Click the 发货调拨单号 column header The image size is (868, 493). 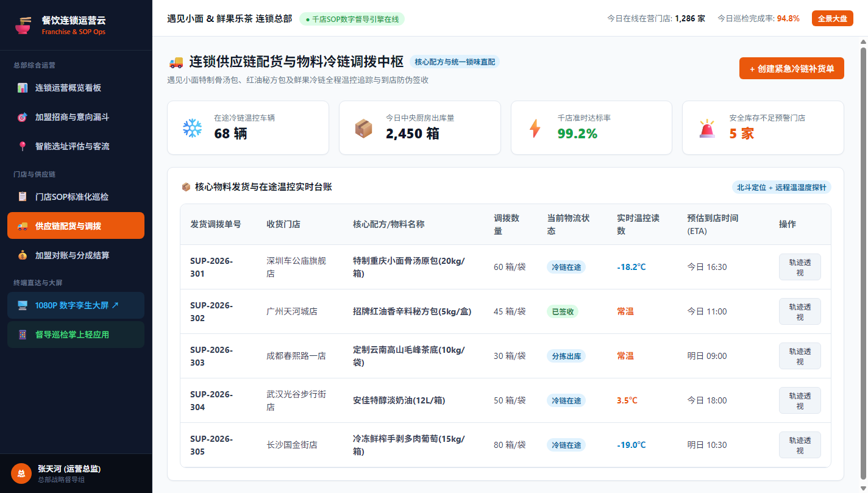click(216, 224)
